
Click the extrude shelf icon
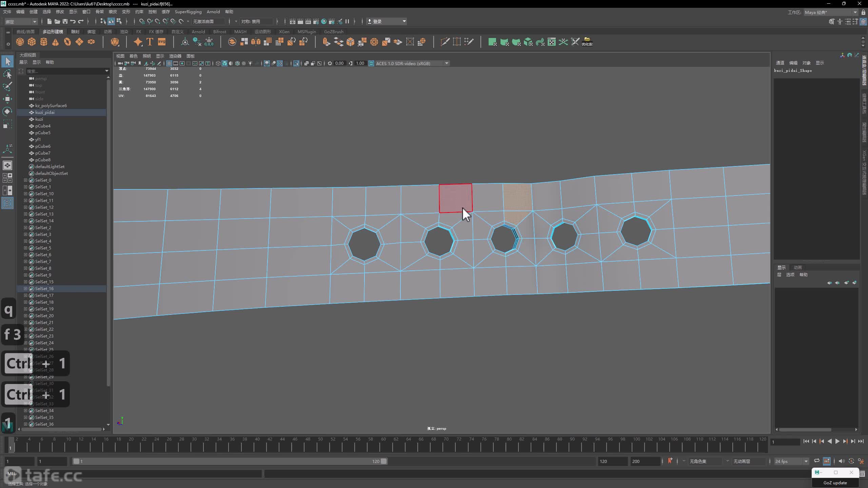326,42
